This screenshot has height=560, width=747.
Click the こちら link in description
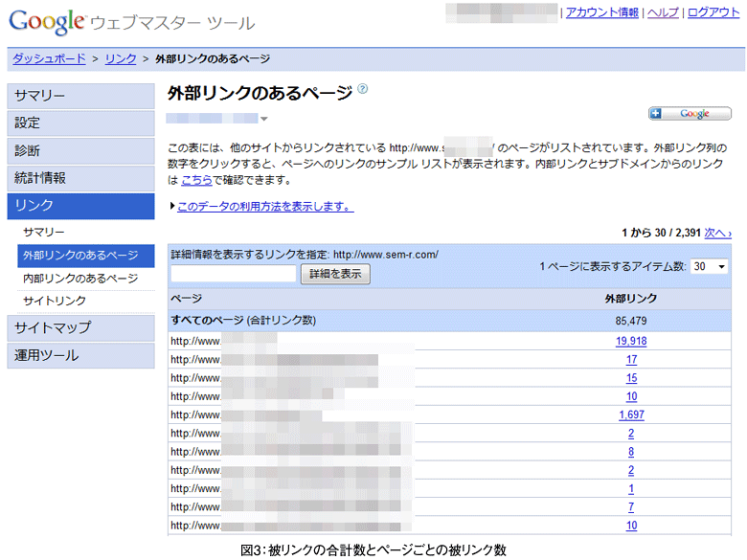pyautogui.click(x=196, y=180)
